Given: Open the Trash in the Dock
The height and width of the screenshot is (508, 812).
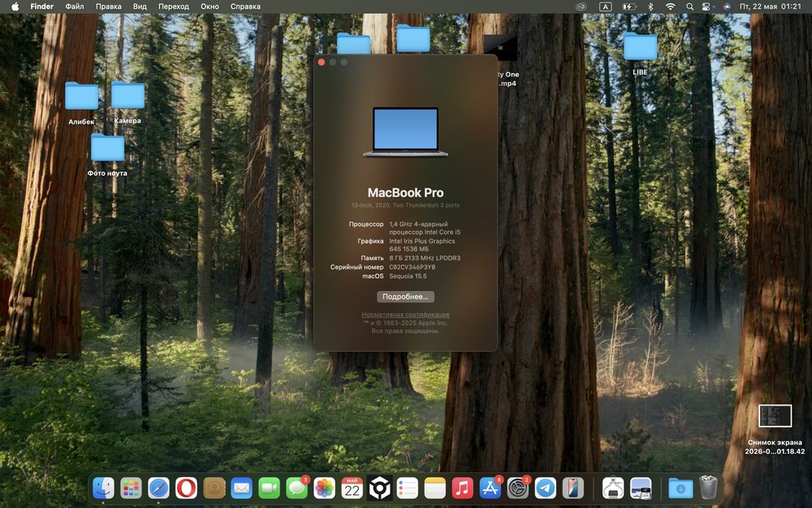Looking at the screenshot, I should tap(708, 488).
